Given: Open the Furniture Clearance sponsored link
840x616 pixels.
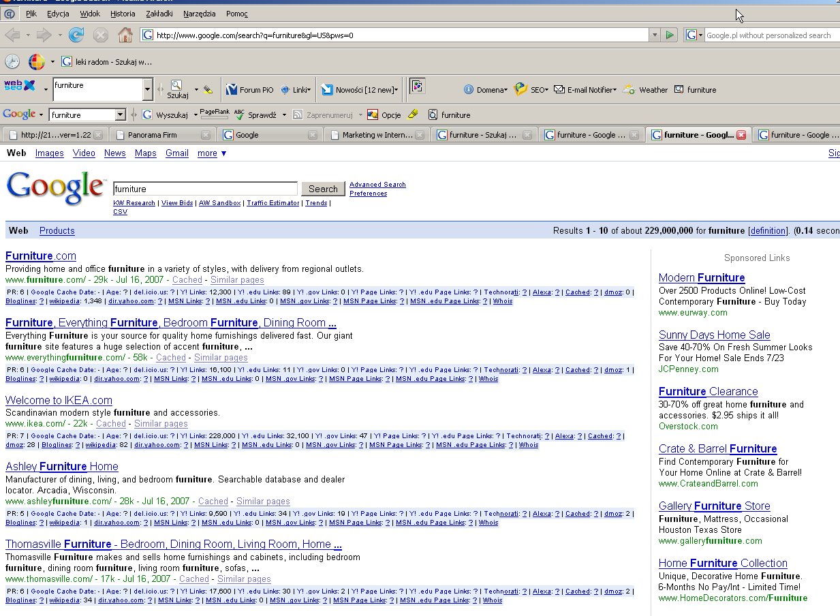Looking at the screenshot, I should click(x=709, y=391).
